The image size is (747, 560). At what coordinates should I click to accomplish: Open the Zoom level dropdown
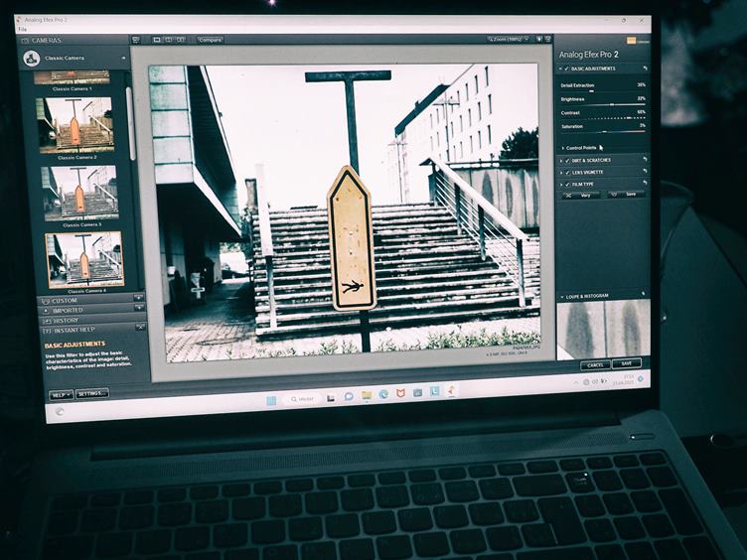point(509,39)
